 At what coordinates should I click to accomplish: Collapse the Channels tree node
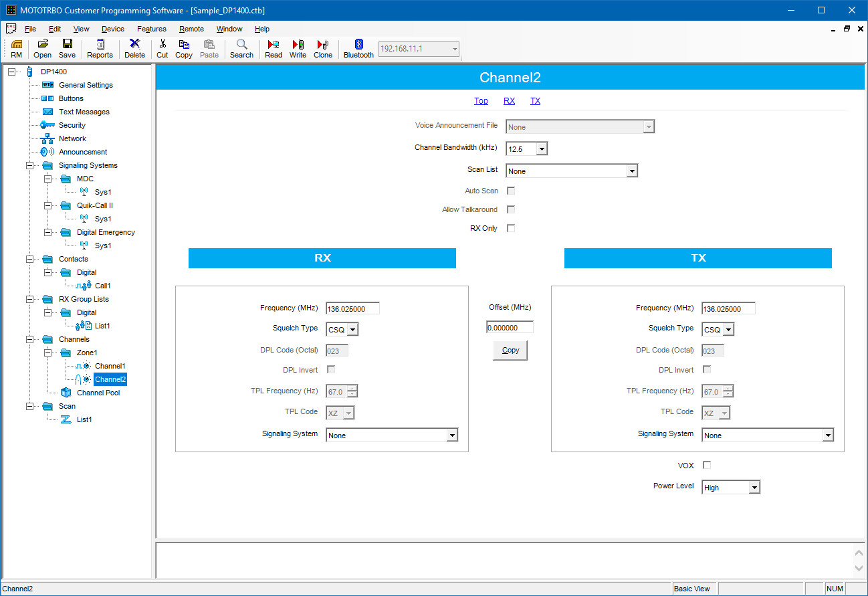click(29, 339)
